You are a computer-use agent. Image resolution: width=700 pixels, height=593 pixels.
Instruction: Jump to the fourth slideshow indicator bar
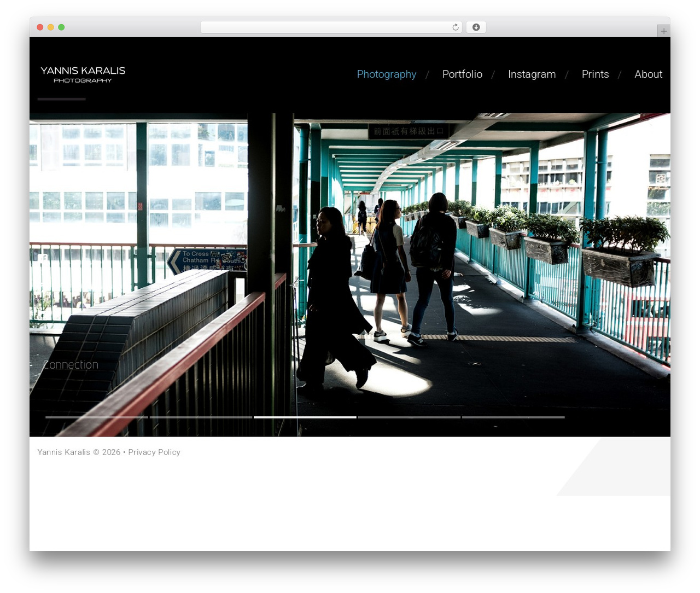tap(409, 417)
